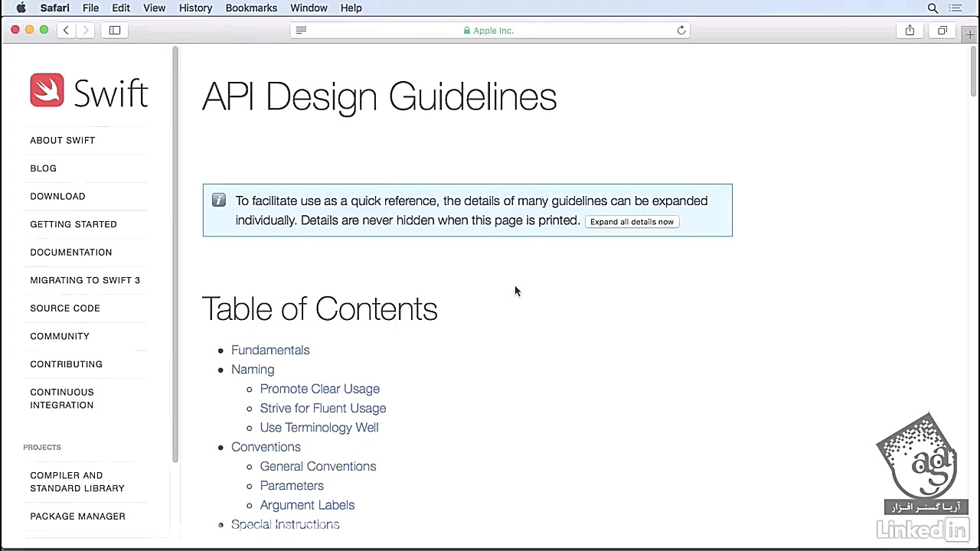Click the info icon in the blue note box
The width and height of the screenshot is (980, 551).
click(219, 200)
